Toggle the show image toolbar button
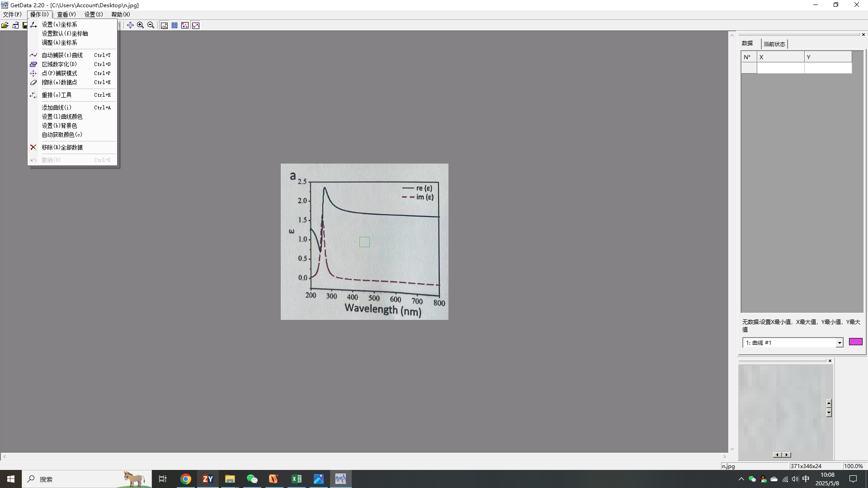This screenshot has height=488, width=868. pos(164,25)
